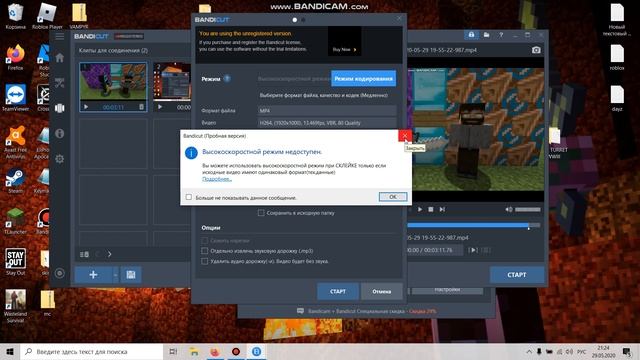Mute the player volume speaker icon

point(509,209)
